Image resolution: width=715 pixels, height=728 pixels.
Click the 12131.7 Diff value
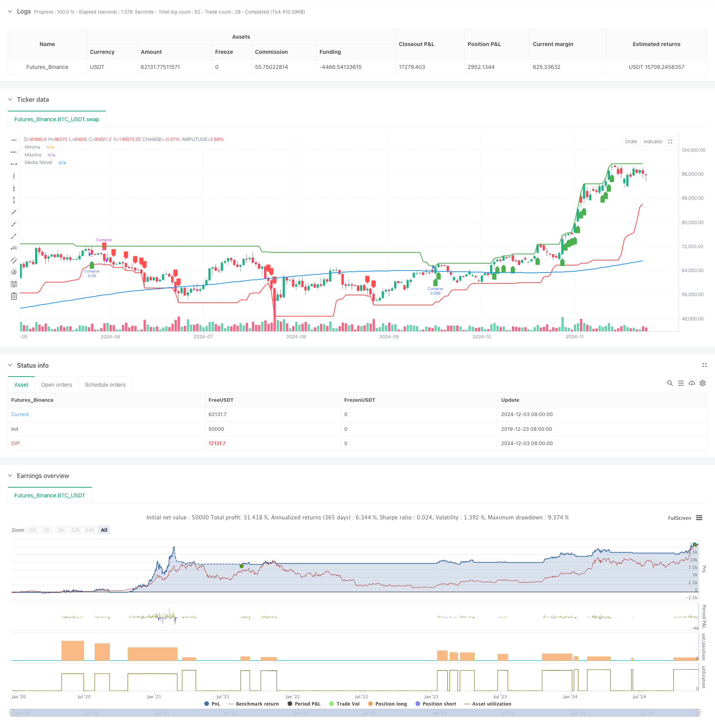pyautogui.click(x=217, y=444)
